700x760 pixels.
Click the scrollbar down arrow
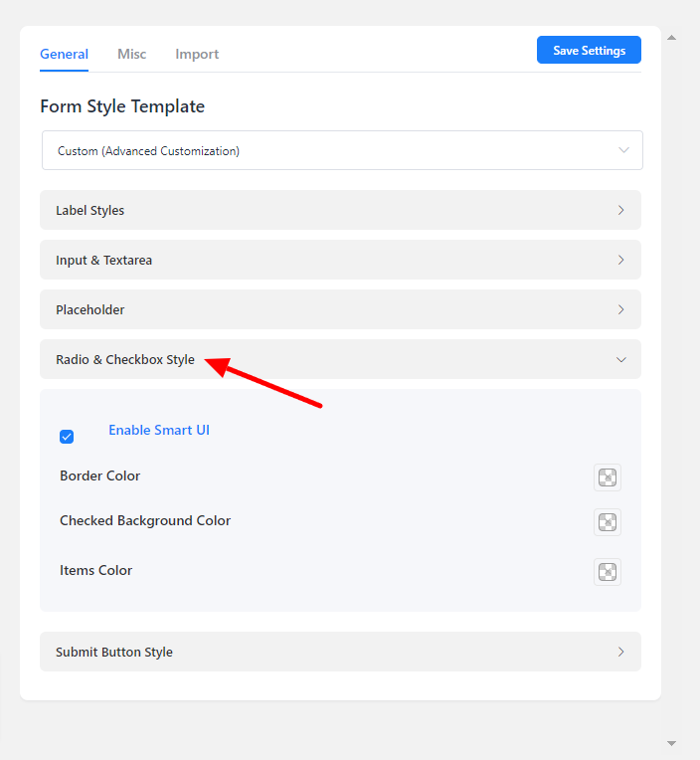(671, 743)
